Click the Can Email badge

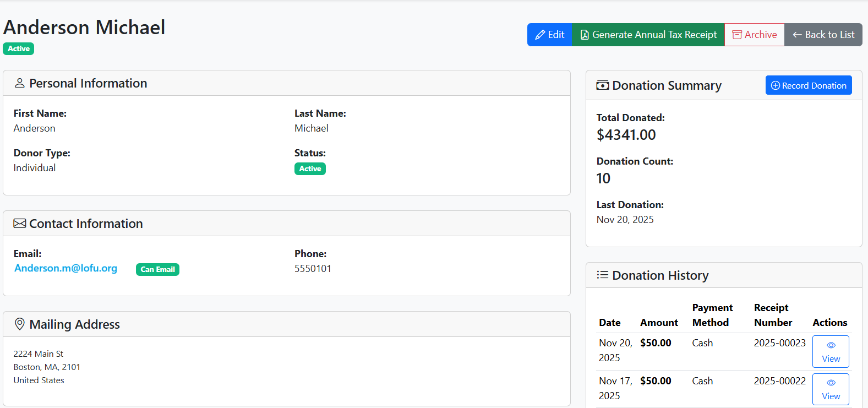coord(157,269)
